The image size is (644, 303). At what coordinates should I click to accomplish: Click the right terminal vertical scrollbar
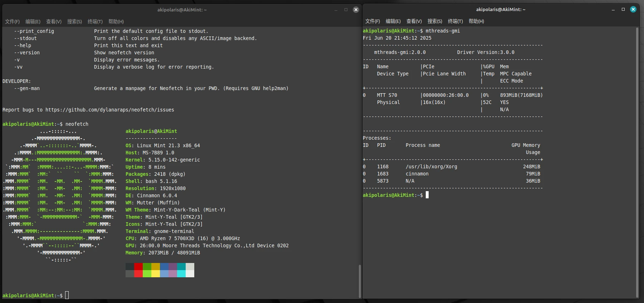(x=637, y=162)
